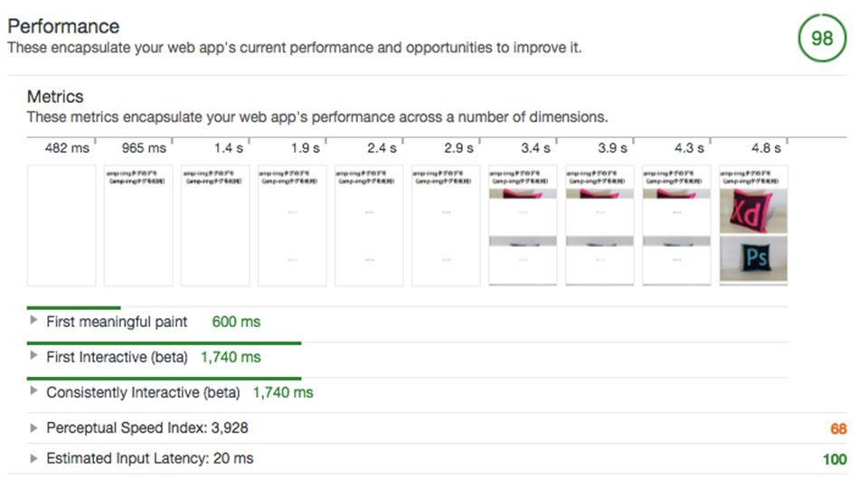Click the 98 performance score gauge

point(822,39)
